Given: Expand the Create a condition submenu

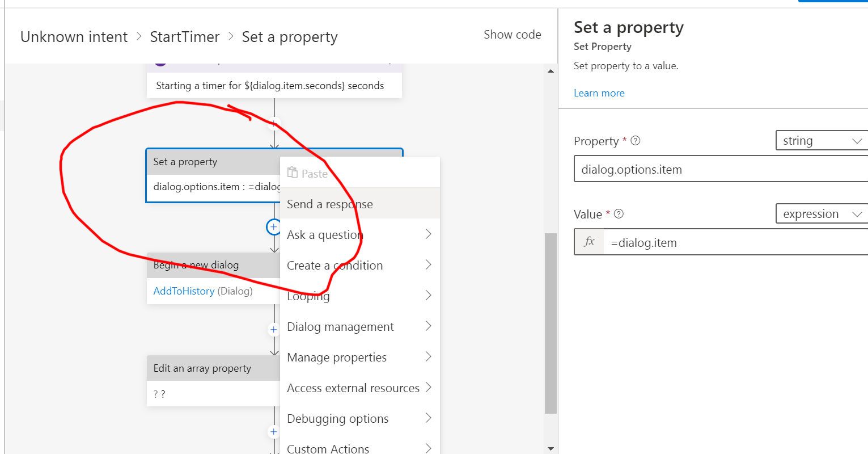Looking at the screenshot, I should coord(429,265).
